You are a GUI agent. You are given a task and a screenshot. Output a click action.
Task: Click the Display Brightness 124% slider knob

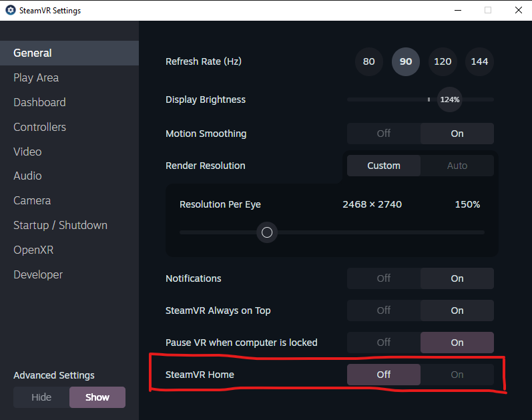pyautogui.click(x=449, y=99)
